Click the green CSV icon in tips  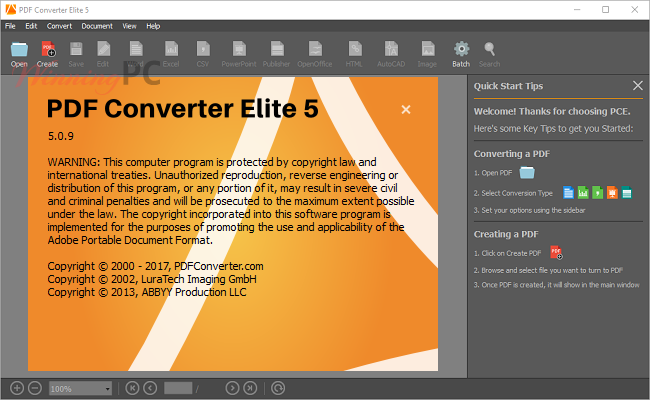(x=598, y=192)
